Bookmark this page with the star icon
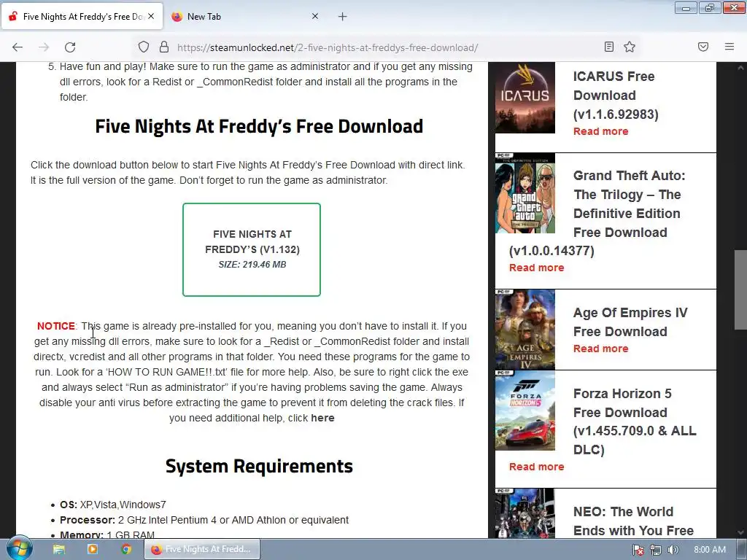Viewport: 747px width, 560px height. pyautogui.click(x=630, y=47)
